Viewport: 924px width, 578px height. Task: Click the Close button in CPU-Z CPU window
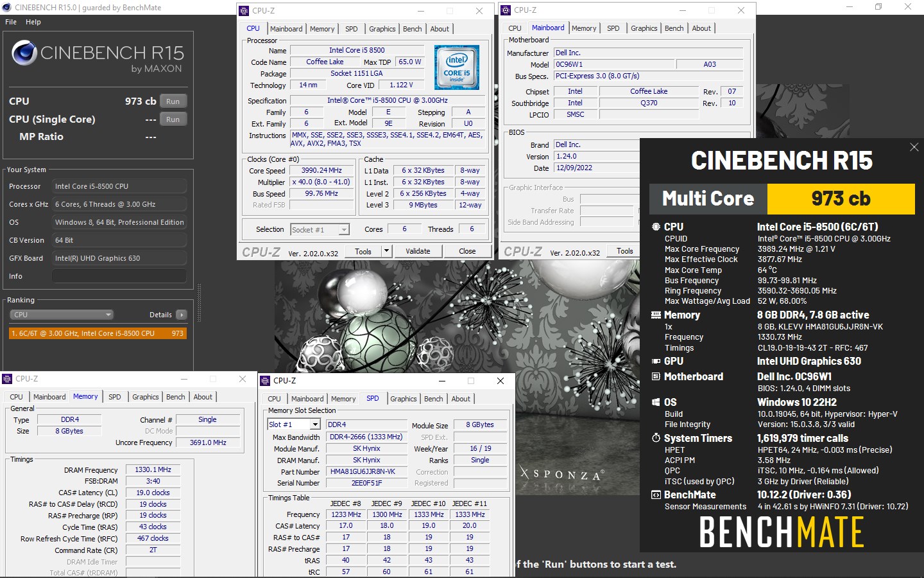point(467,251)
